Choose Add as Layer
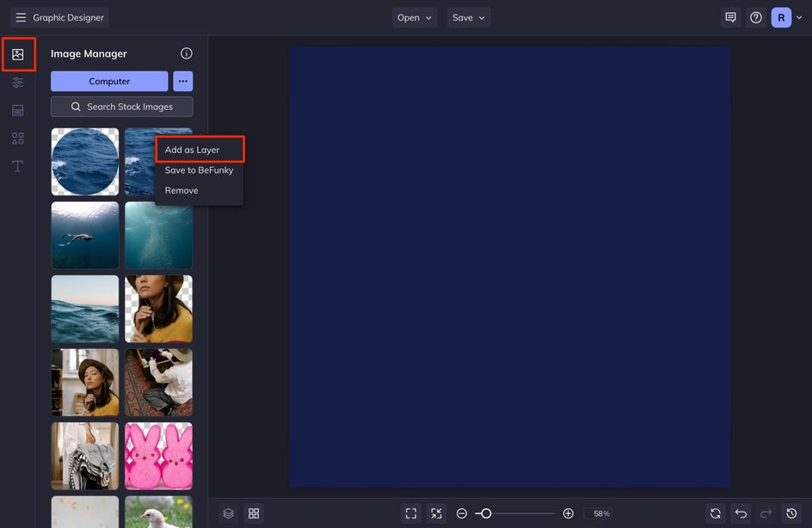Screen dimensions: 812x528 (x=200, y=150)
